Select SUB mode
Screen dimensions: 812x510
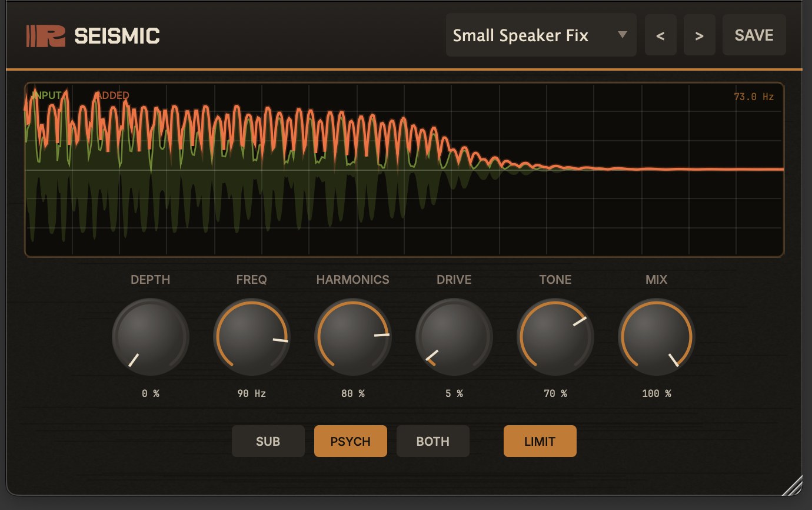pos(268,441)
